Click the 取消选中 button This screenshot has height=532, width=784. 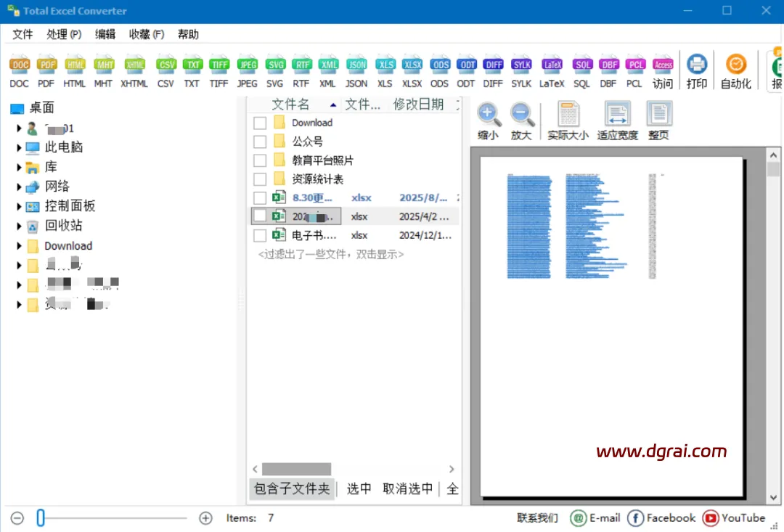407,488
